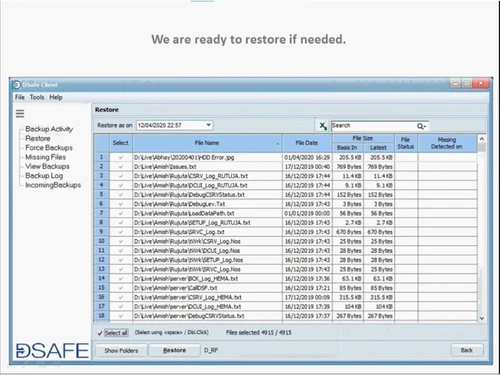Click the File Status column header
The image size is (500, 375).
[x=406, y=143]
